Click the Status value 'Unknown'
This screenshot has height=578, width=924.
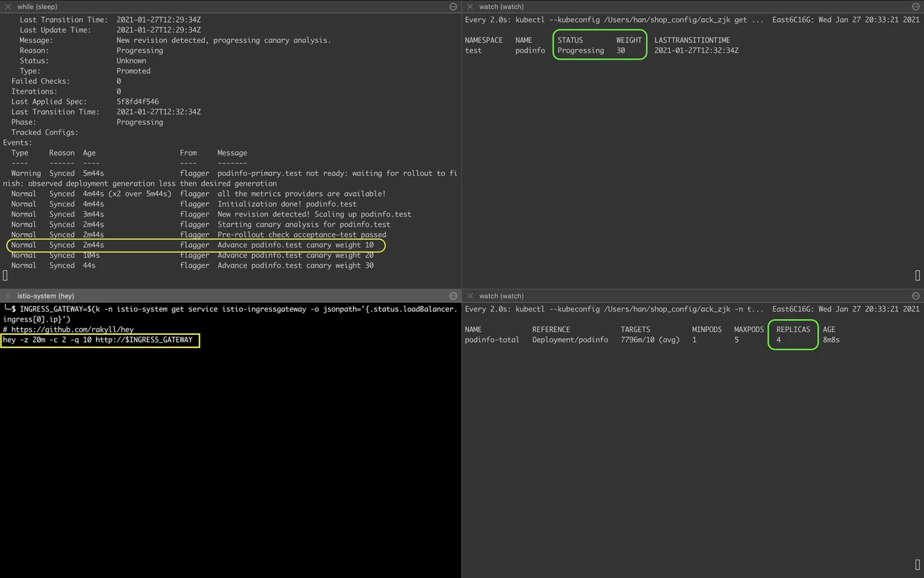131,61
